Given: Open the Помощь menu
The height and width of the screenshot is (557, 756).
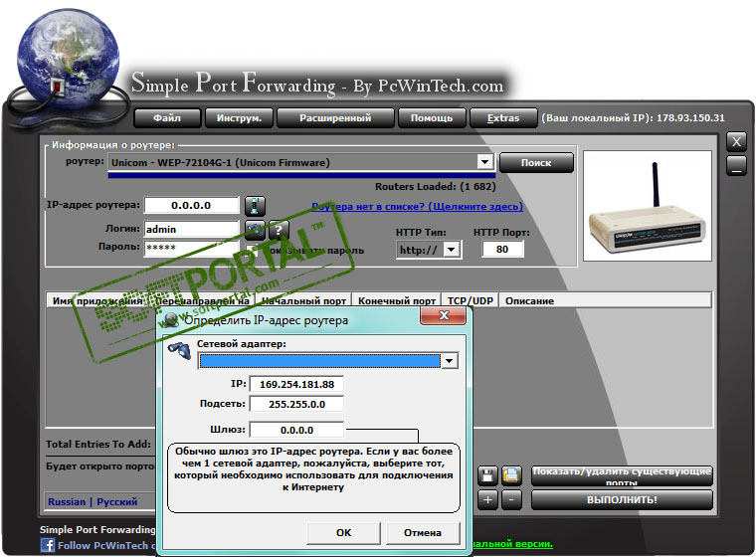Looking at the screenshot, I should tap(432, 118).
